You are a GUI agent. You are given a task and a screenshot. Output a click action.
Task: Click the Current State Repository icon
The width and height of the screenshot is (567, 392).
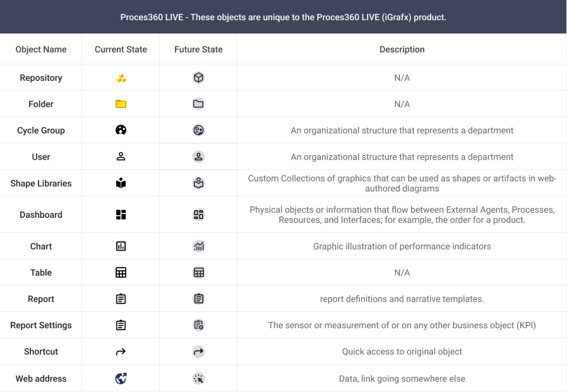[x=121, y=78]
